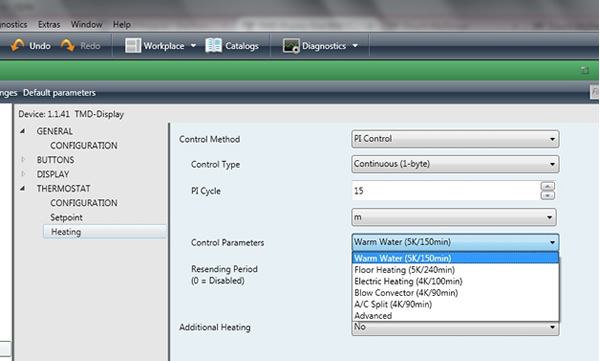Choose Floor Heating (5K/240min) option
Viewport: 600px width, 361px height.
click(455, 270)
